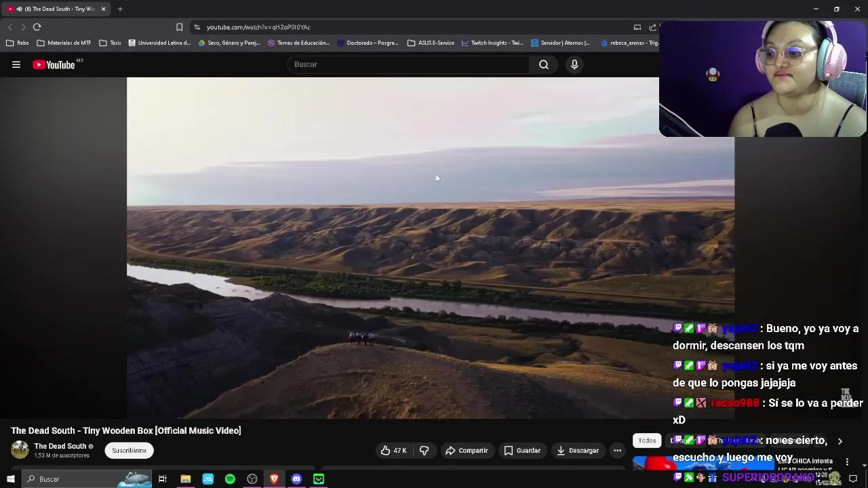Select the Todos filter chip
Image resolution: width=868 pixels, height=488 pixels.
tap(647, 441)
